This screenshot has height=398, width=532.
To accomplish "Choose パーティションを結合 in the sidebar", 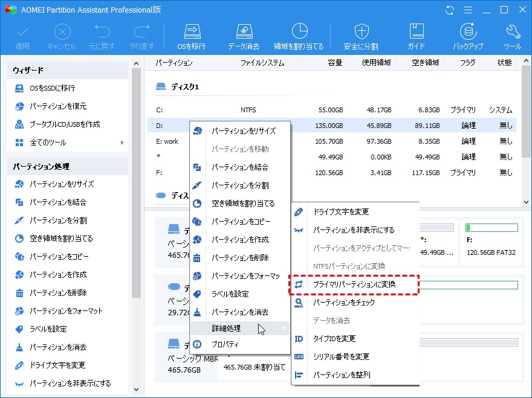I will click(51, 202).
